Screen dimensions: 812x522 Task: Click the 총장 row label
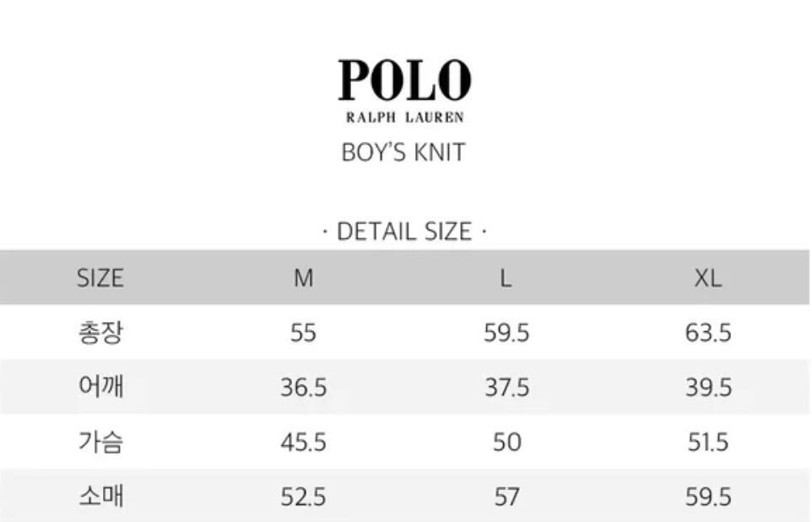click(100, 333)
